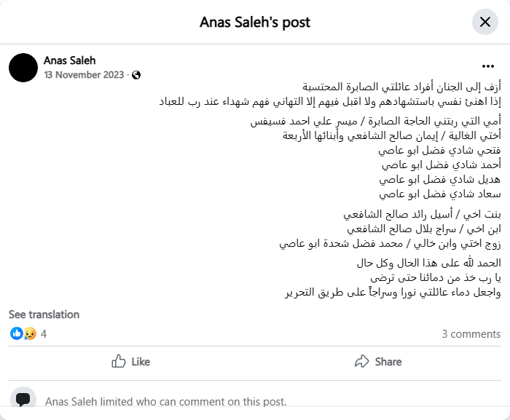The height and width of the screenshot is (420, 510).
Task: Click the comment bubble icon at bottom
Action: 23,400
